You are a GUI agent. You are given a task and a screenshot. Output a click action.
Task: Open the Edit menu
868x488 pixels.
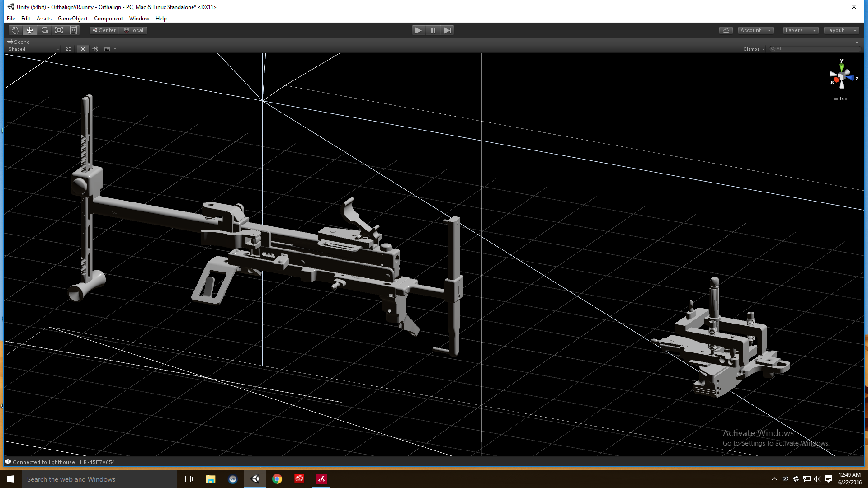click(x=26, y=19)
